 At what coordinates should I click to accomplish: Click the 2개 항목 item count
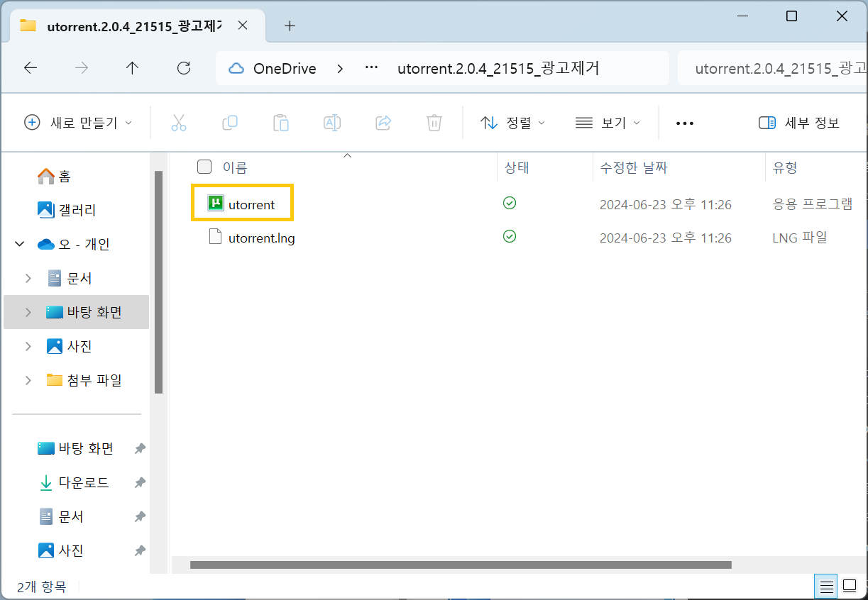coord(41,587)
